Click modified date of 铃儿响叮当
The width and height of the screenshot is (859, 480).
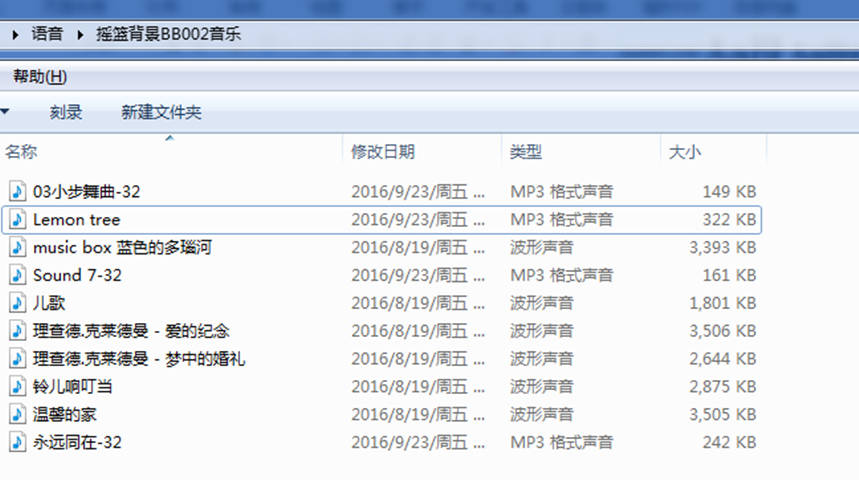(418, 387)
